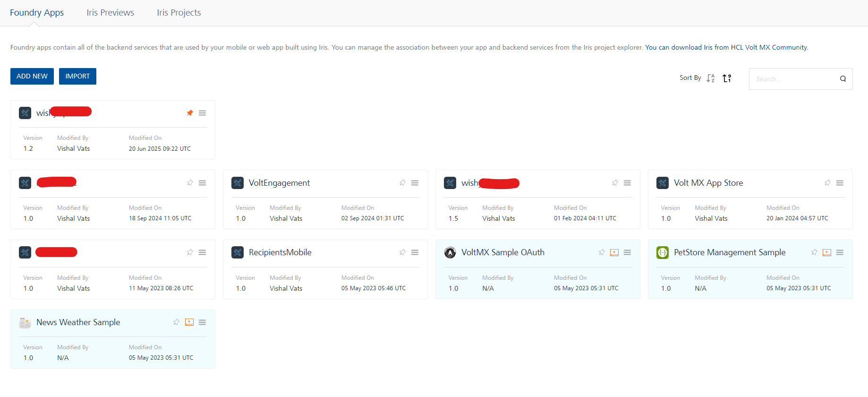The width and height of the screenshot is (868, 397).
Task: Open News Weather Sample title
Action: (x=78, y=322)
